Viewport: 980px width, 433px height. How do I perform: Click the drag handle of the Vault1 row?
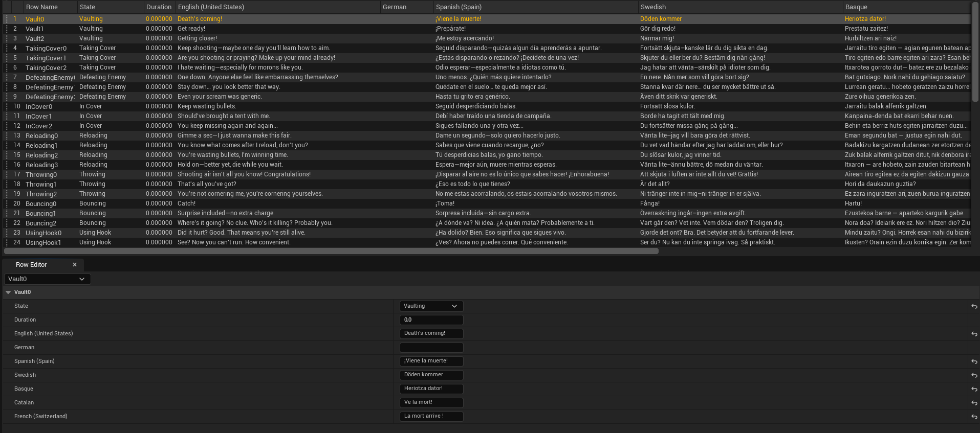[x=7, y=29]
